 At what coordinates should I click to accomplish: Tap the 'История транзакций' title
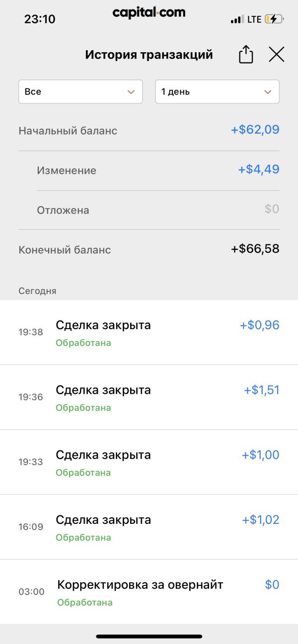pyautogui.click(x=149, y=55)
